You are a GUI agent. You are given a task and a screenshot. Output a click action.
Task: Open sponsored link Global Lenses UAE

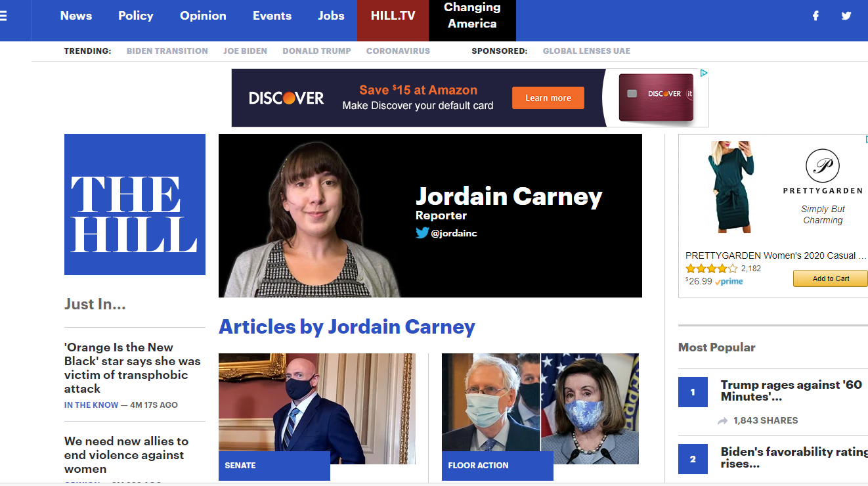586,51
